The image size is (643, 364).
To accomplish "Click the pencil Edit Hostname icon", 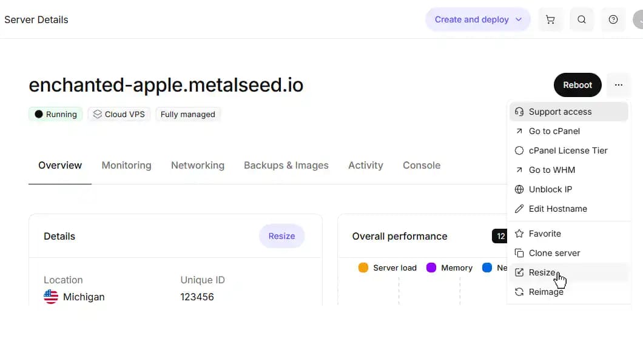I will [519, 209].
